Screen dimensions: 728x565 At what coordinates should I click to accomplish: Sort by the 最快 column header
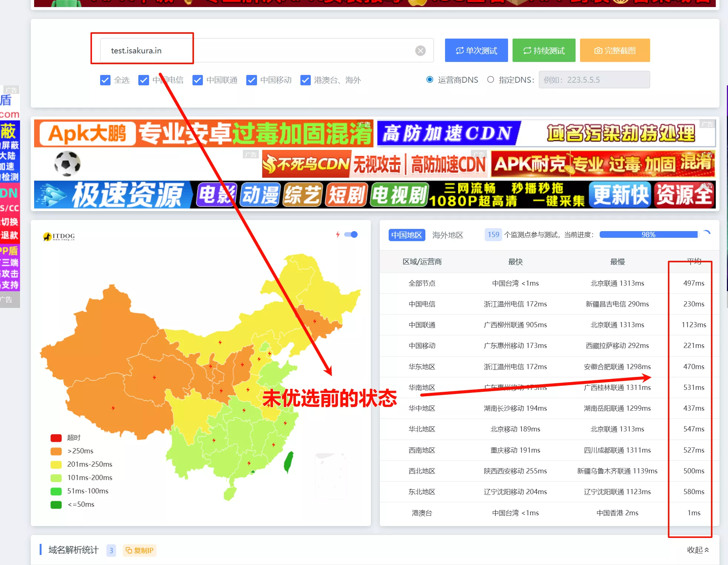tap(515, 262)
